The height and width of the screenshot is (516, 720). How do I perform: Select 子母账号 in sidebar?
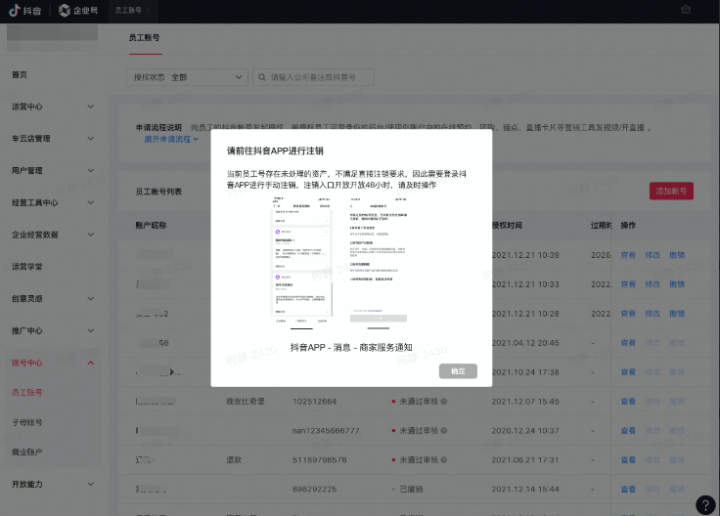click(27, 422)
